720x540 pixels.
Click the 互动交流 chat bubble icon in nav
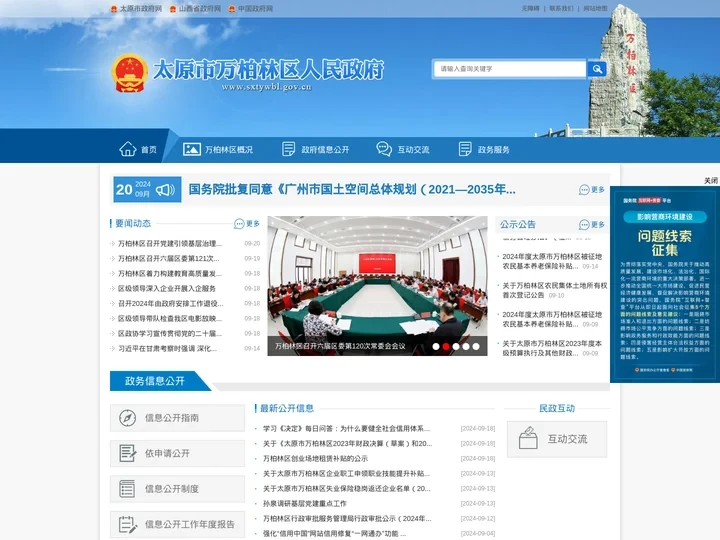tap(384, 149)
